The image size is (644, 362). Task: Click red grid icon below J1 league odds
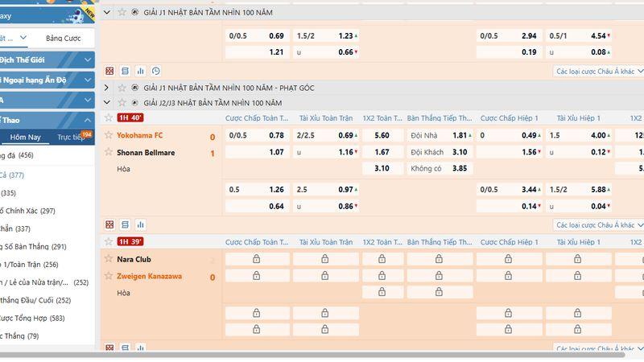(x=109, y=71)
